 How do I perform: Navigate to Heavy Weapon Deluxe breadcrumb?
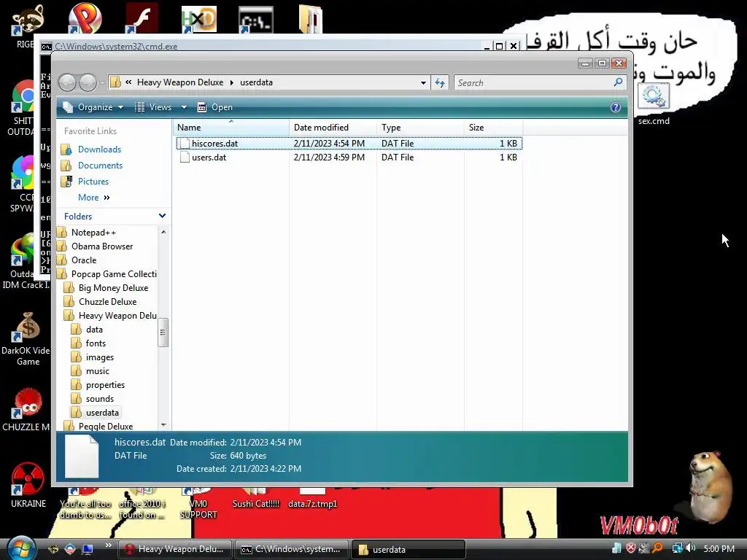click(180, 82)
